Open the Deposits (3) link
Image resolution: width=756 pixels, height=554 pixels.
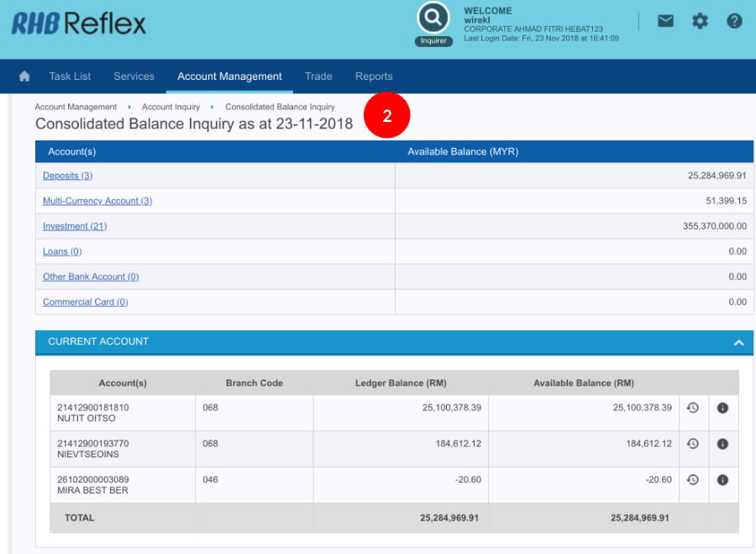pyautogui.click(x=67, y=176)
